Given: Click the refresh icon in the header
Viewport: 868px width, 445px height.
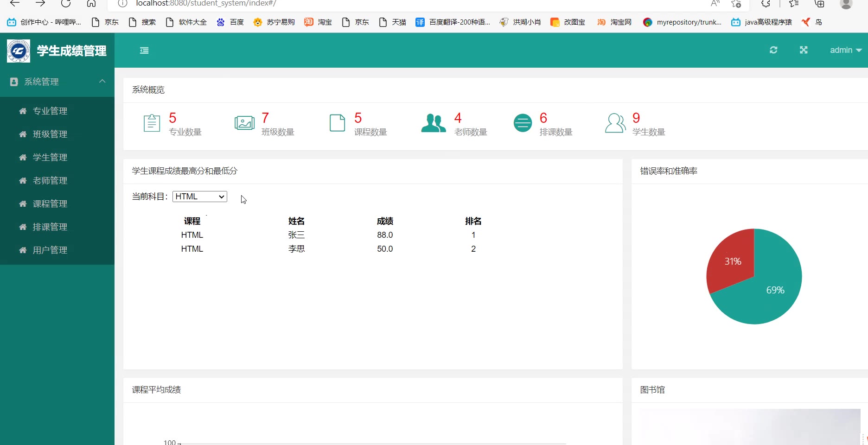Looking at the screenshot, I should point(773,50).
